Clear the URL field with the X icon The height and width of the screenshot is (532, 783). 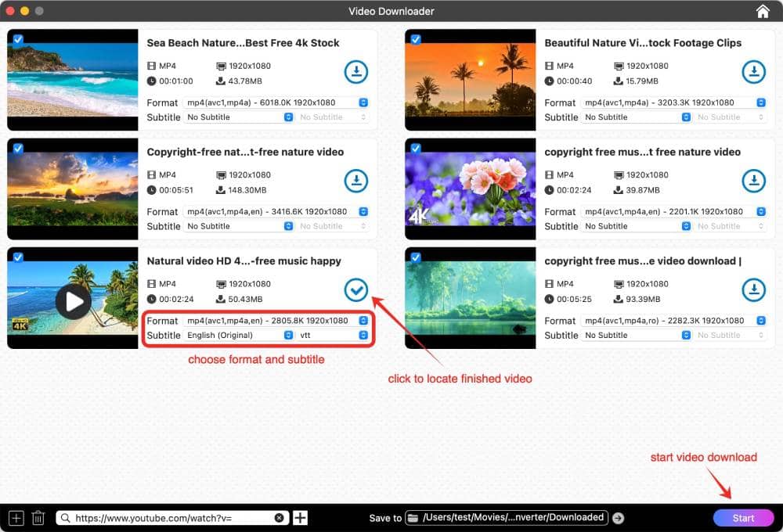point(280,518)
